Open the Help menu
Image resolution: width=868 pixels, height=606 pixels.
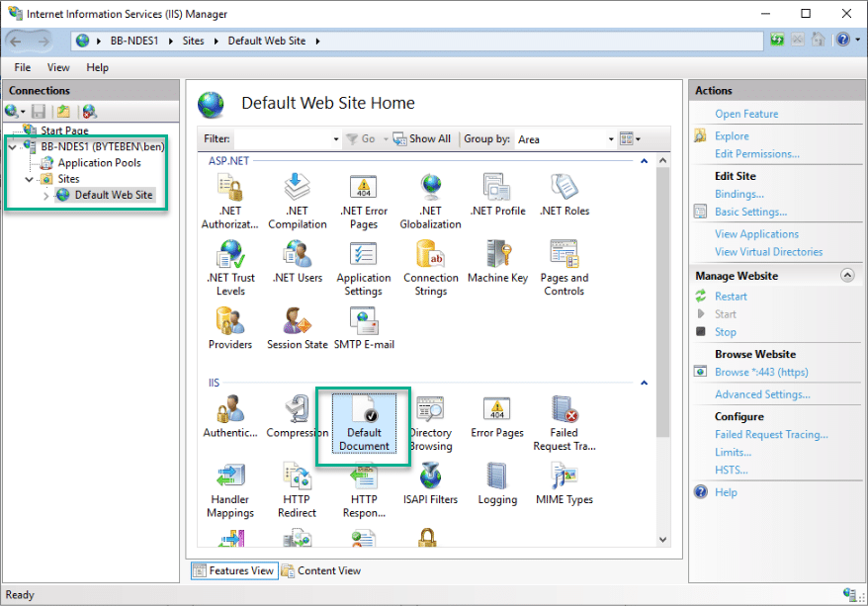click(x=98, y=67)
